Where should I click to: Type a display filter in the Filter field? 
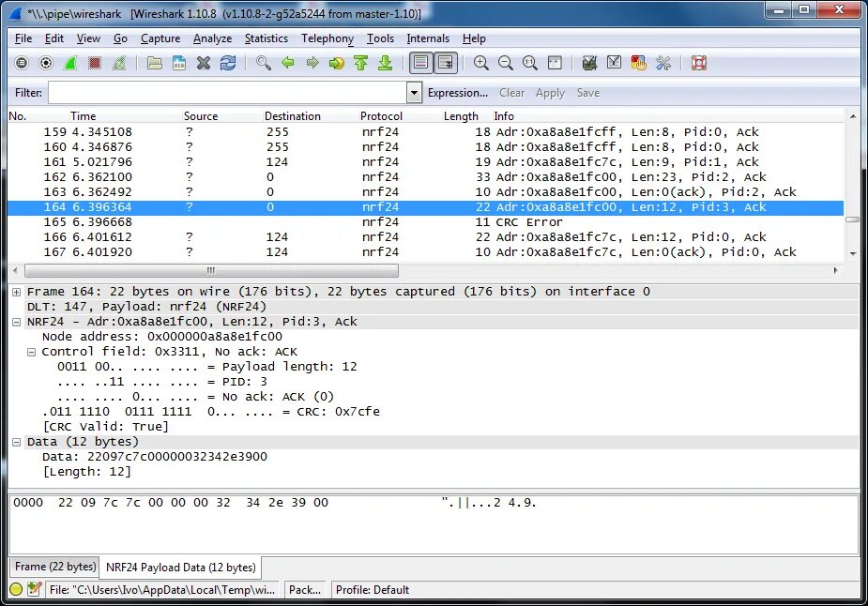225,93
